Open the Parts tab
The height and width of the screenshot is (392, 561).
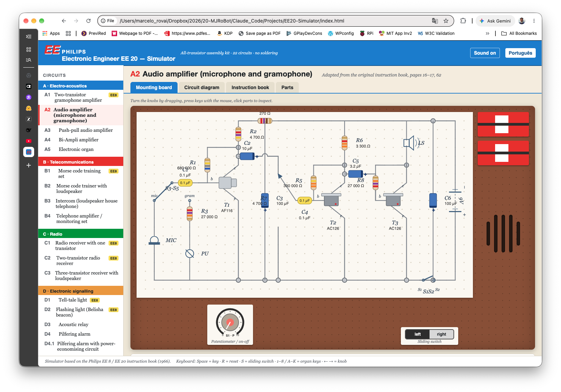[287, 87]
